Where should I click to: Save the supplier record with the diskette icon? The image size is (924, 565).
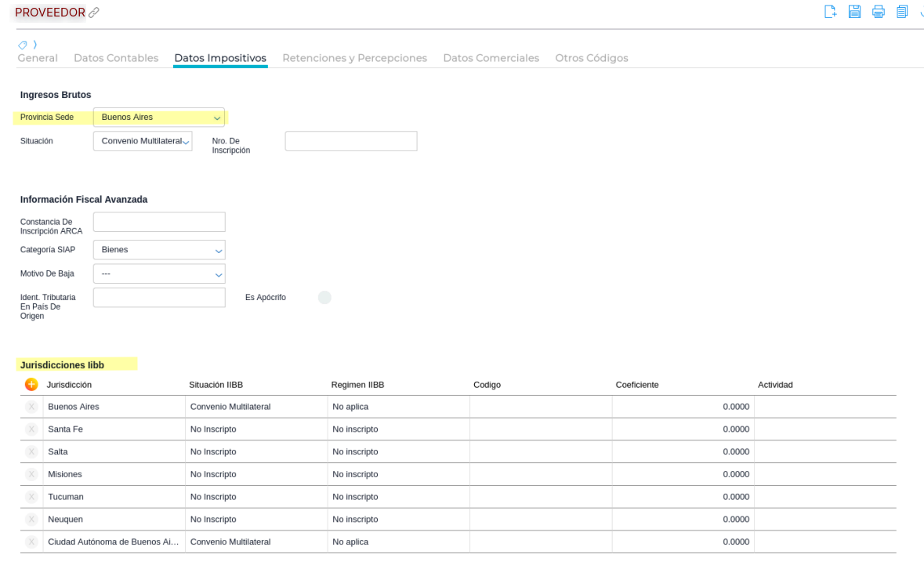(854, 12)
